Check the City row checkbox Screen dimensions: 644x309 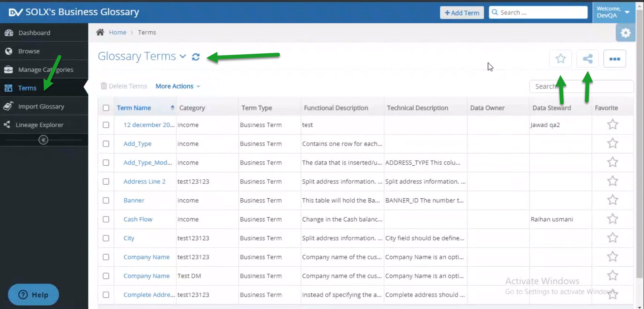coord(106,238)
